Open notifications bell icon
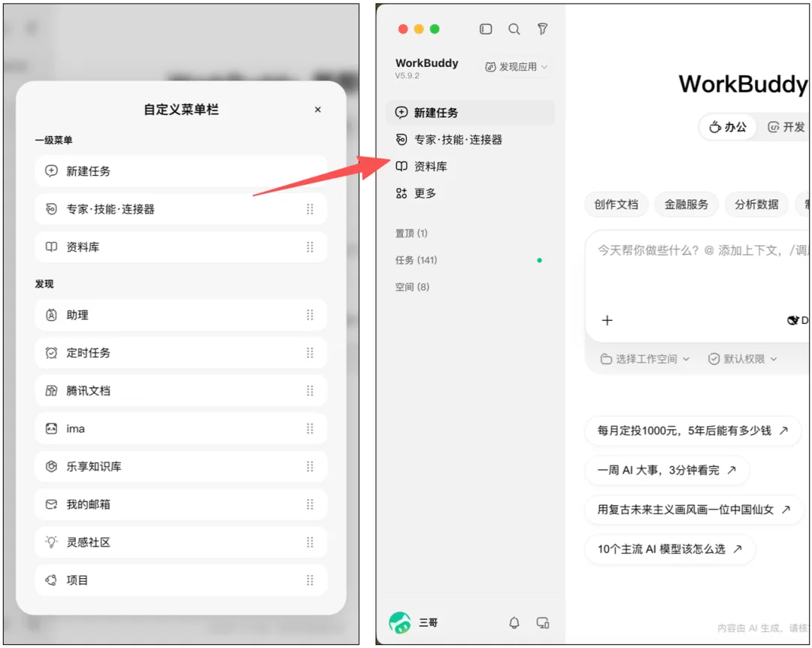 click(514, 622)
